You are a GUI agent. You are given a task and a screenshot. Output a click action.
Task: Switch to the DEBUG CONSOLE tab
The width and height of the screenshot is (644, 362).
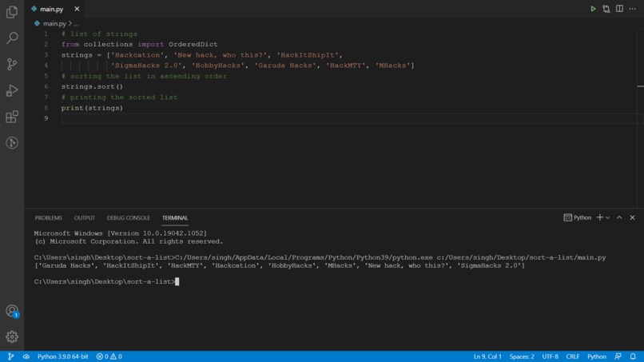[128, 218]
